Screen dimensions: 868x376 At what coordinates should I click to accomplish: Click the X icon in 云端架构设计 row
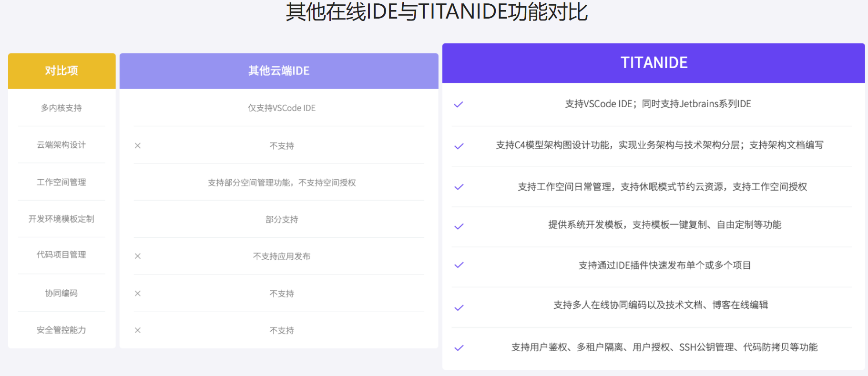click(138, 146)
